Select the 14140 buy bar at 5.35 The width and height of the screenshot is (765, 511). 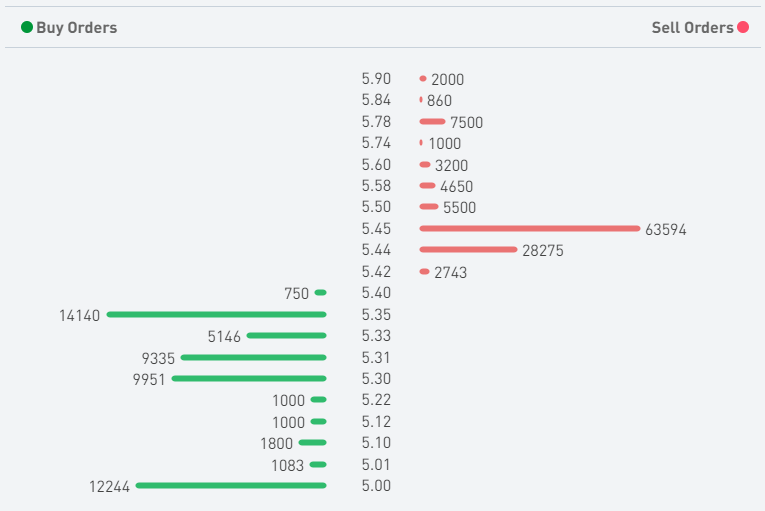pos(217,314)
